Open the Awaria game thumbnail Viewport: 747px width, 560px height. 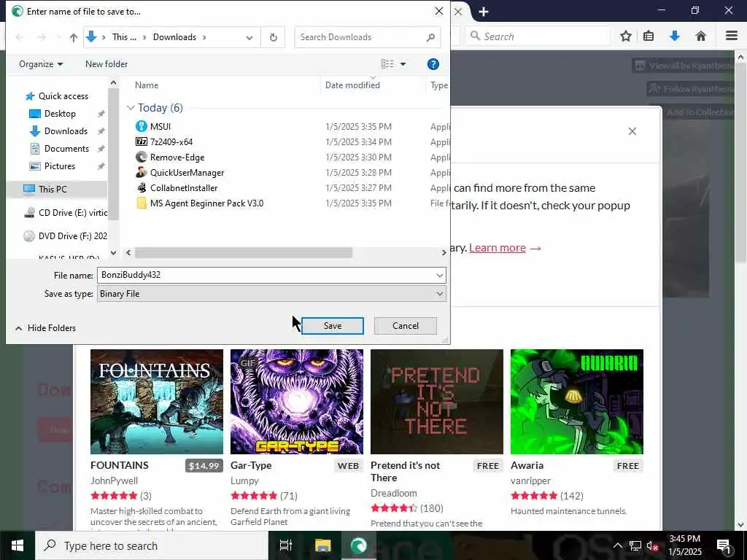tap(577, 402)
